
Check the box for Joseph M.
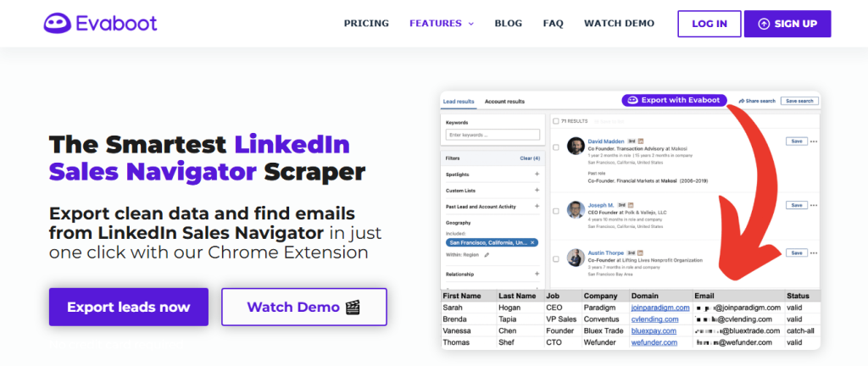click(x=556, y=211)
